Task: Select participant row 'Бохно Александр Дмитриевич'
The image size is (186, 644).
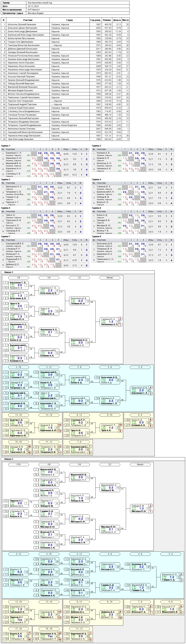Action: click(x=65, y=31)
